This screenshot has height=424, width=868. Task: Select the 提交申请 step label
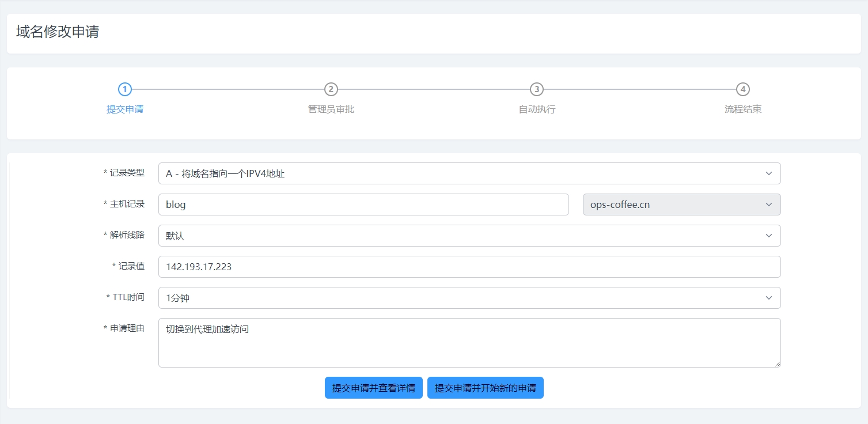125,109
